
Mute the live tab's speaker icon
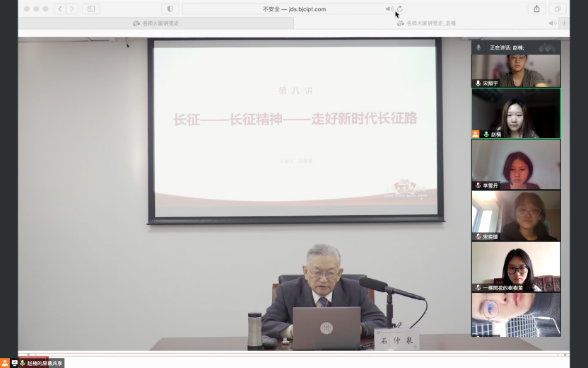pyautogui.click(x=552, y=23)
